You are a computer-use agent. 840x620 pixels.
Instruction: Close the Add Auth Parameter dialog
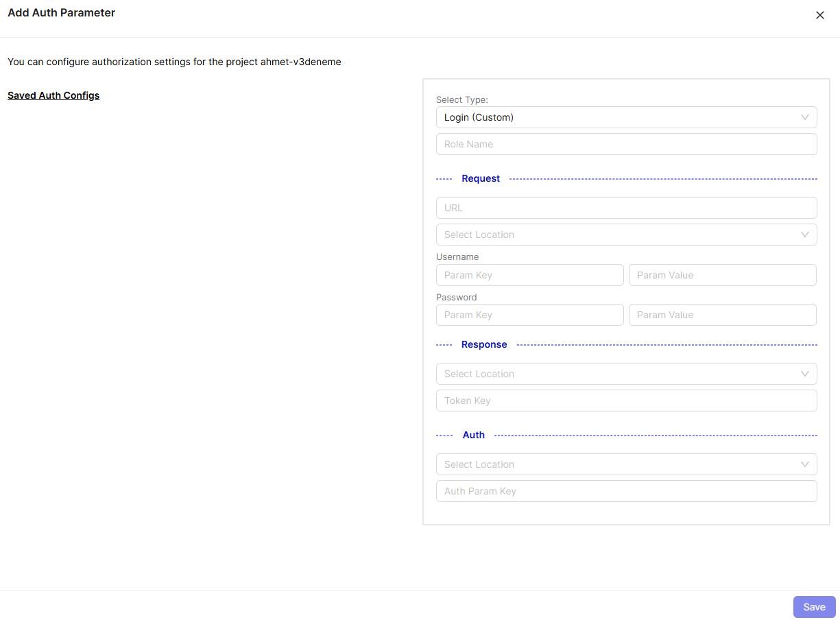coord(819,15)
